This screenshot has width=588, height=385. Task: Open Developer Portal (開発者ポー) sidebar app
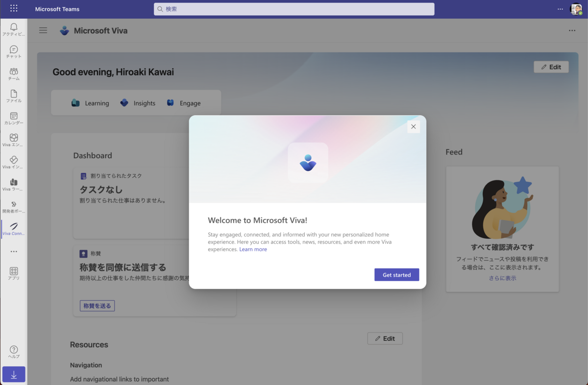coord(14,206)
